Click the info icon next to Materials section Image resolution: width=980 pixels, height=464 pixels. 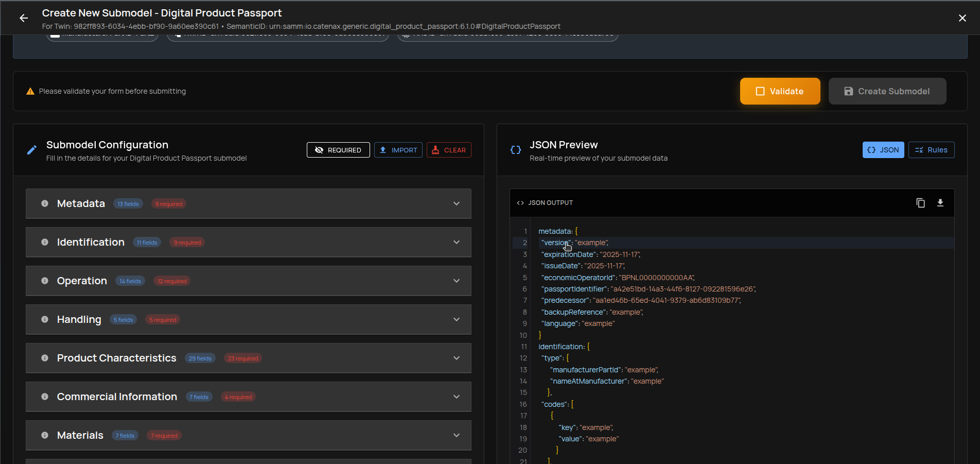point(44,435)
